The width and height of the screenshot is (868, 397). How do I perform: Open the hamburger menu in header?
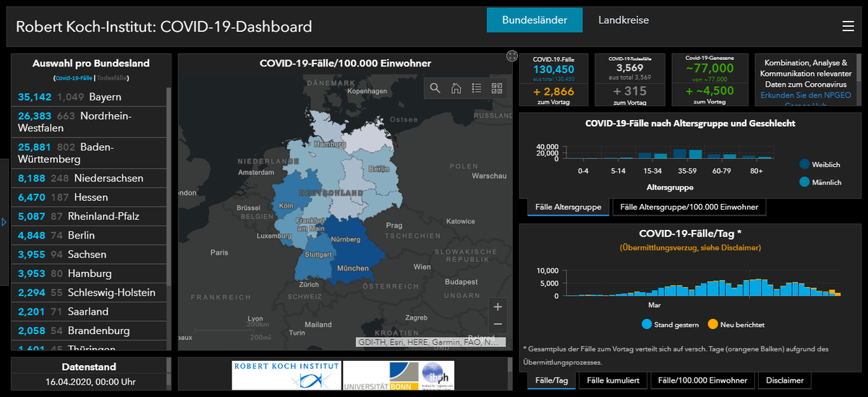(848, 26)
